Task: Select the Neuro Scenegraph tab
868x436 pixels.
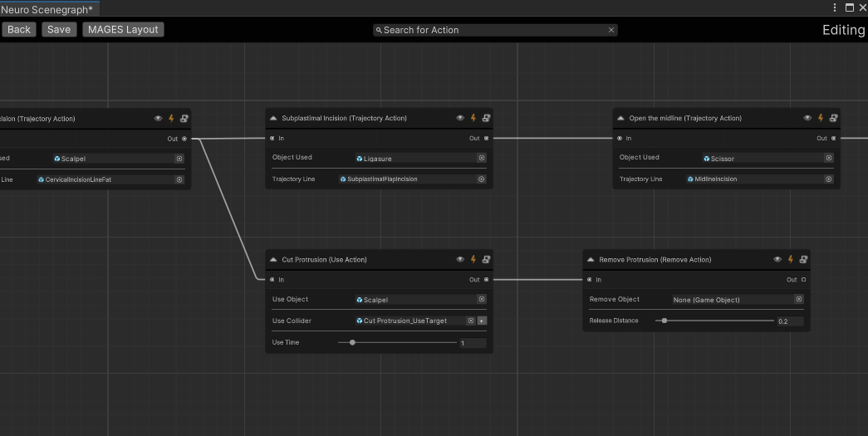Action: click(x=47, y=9)
